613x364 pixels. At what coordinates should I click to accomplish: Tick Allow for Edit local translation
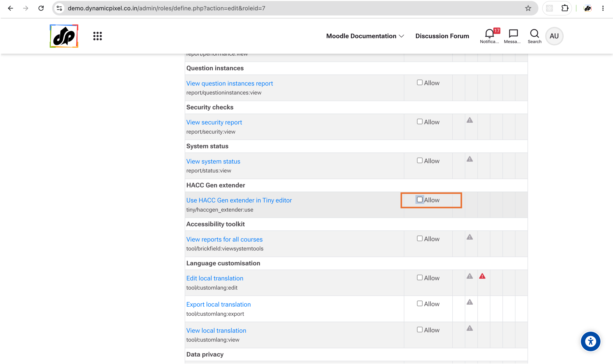click(x=419, y=278)
